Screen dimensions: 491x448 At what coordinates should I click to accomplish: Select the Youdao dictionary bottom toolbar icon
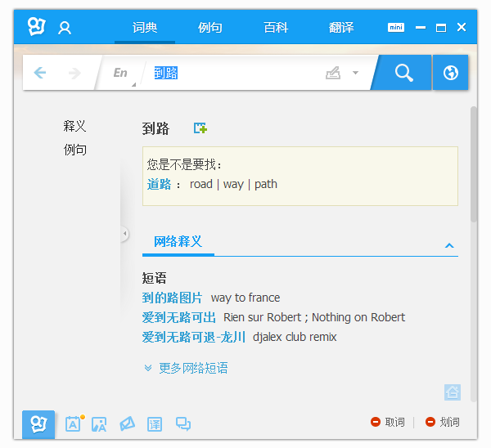(x=38, y=424)
